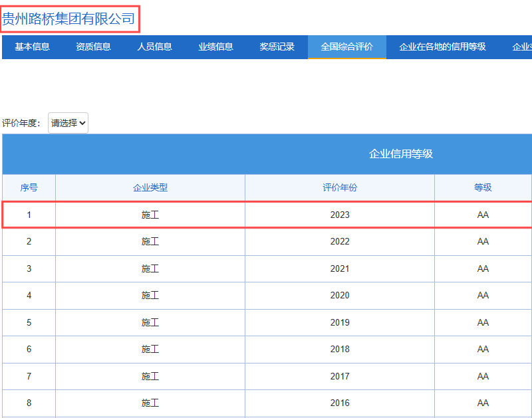Switch to the 资质信息 tab
The image size is (532, 418).
pyautogui.click(x=93, y=47)
